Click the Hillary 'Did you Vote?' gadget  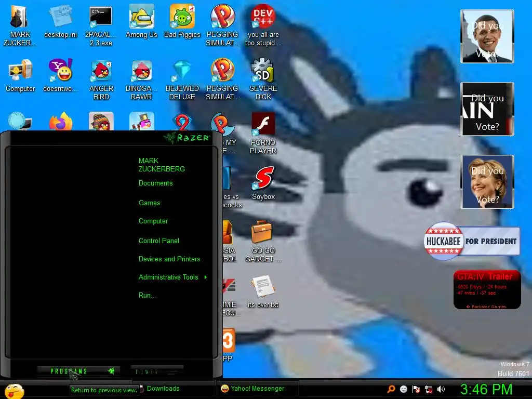pos(487,182)
